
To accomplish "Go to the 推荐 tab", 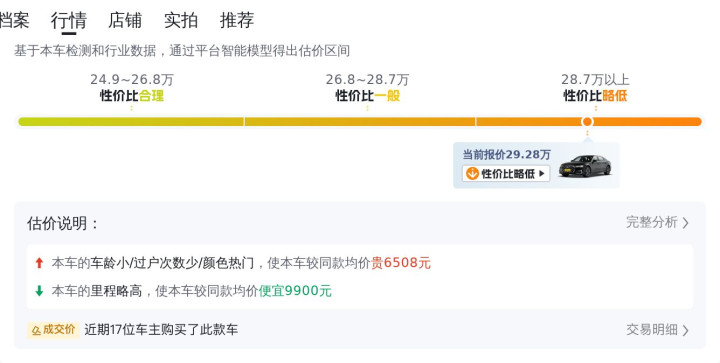I will 237,21.
